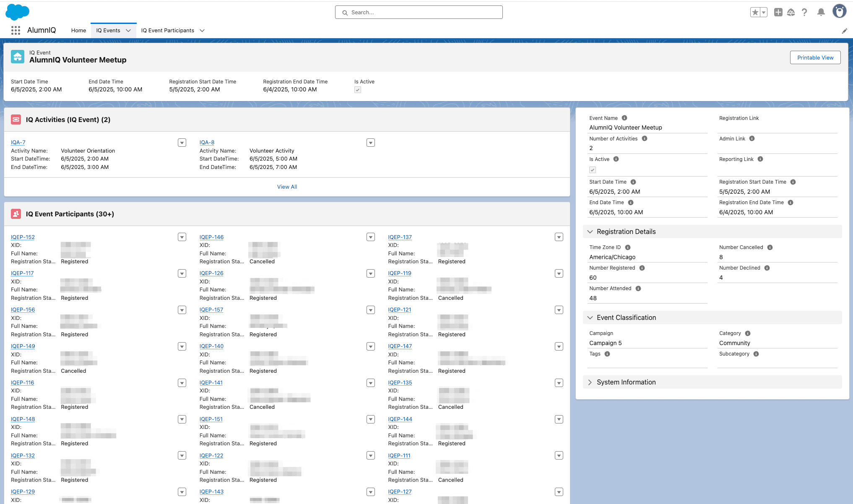Open the Trailhead guidance icon
This screenshot has height=504, width=853.
791,12
